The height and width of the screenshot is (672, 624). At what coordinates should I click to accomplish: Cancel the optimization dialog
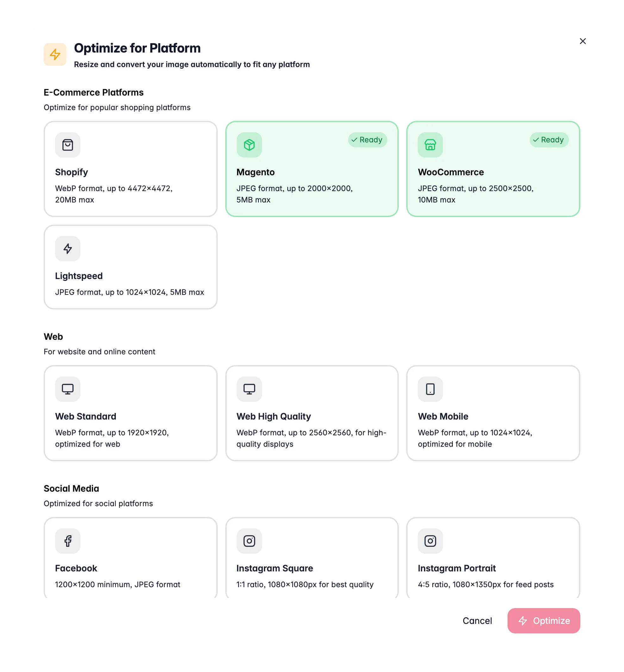pyautogui.click(x=477, y=621)
